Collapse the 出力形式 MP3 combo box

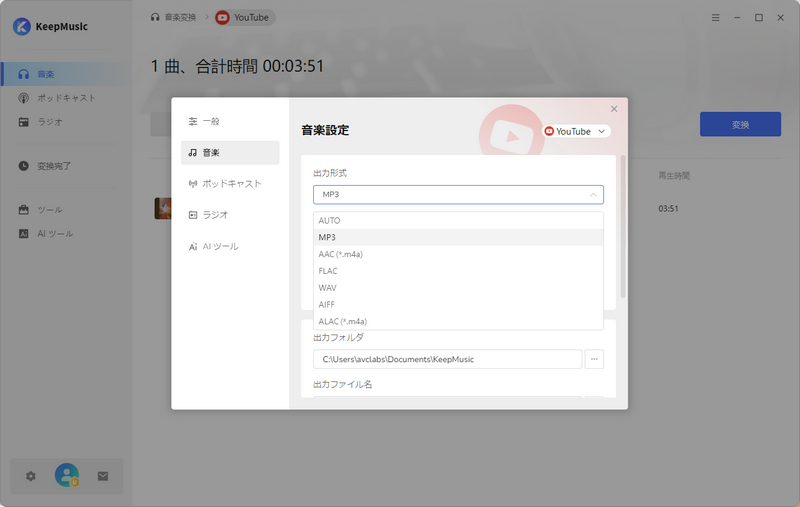pyautogui.click(x=458, y=194)
